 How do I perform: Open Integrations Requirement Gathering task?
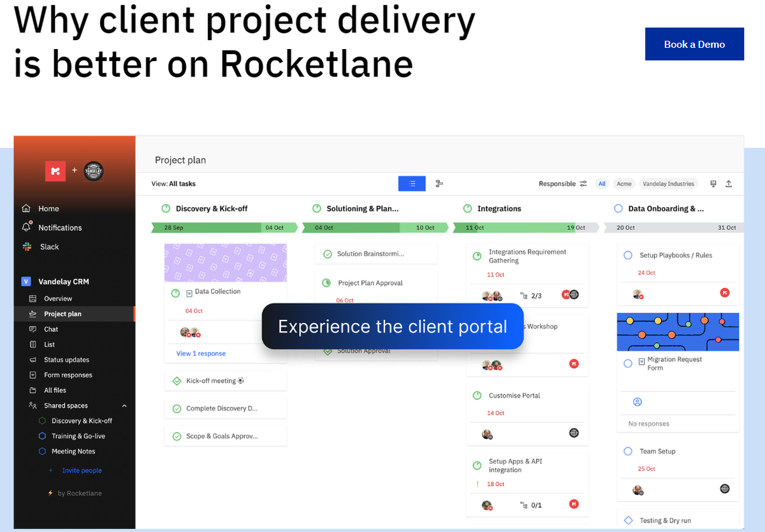tap(527, 256)
